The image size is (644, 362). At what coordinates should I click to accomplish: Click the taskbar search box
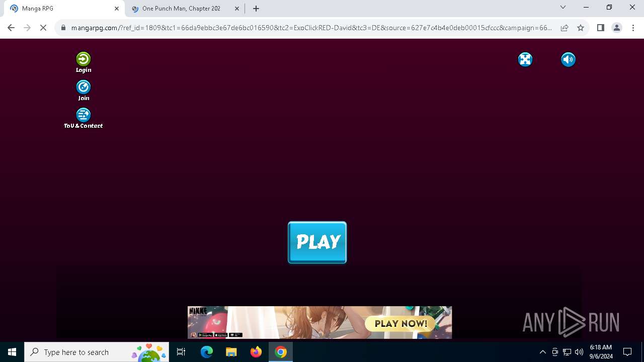pyautogui.click(x=97, y=352)
